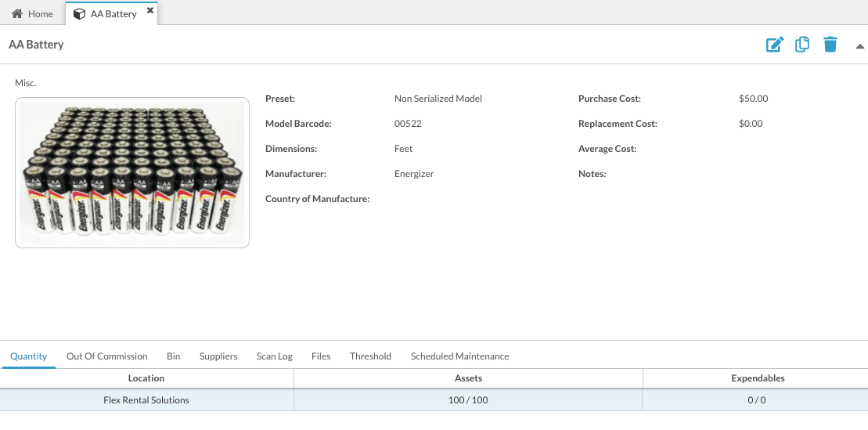Click the Energizer manufacturer value

414,174
